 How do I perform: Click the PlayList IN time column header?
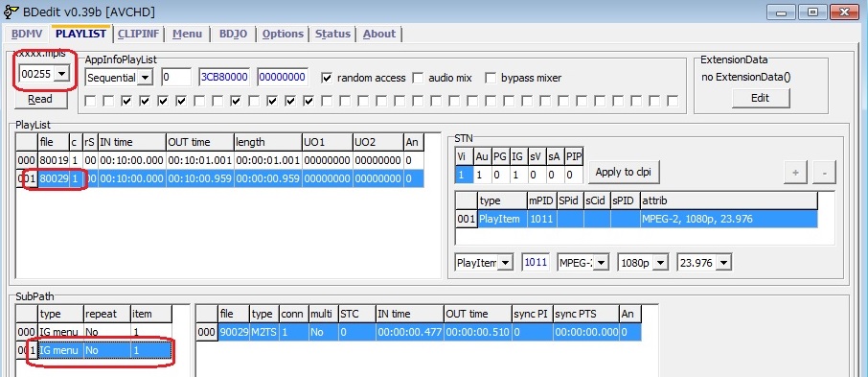(132, 142)
